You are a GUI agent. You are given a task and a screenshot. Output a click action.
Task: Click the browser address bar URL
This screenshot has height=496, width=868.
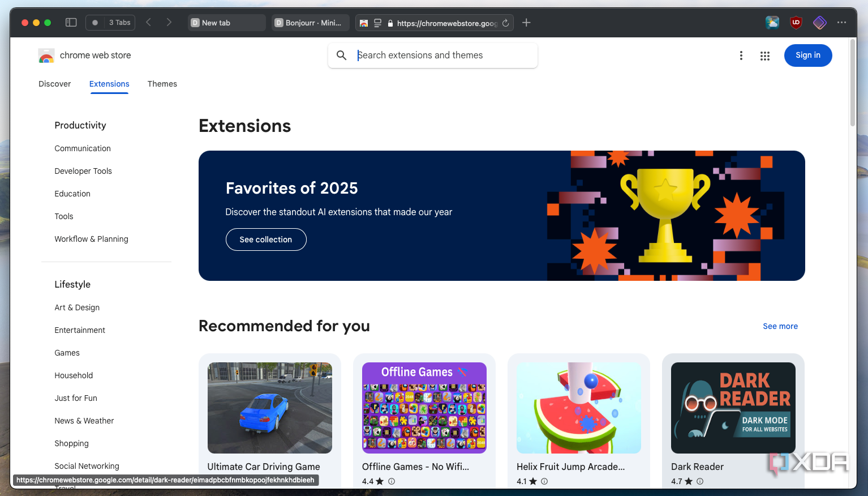(447, 23)
